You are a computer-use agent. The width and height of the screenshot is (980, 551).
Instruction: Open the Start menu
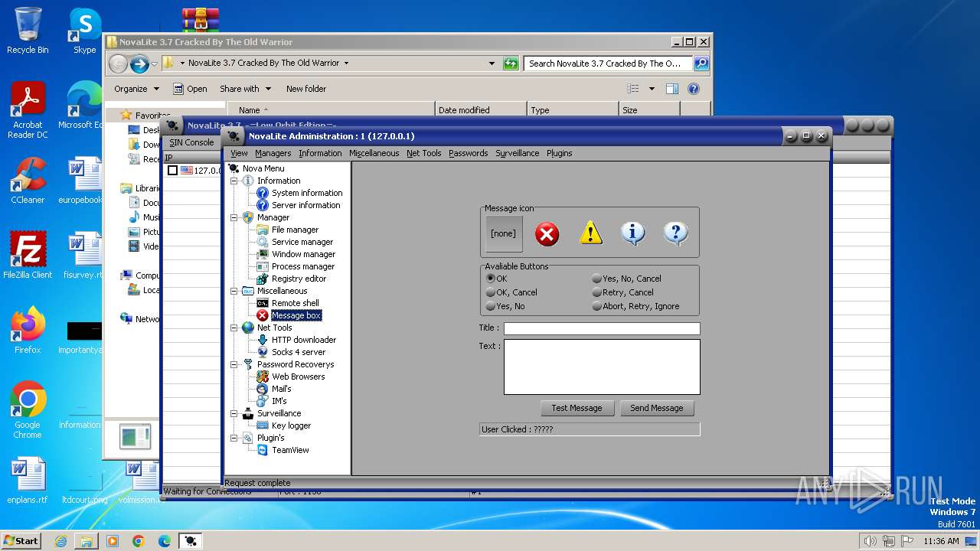[21, 541]
